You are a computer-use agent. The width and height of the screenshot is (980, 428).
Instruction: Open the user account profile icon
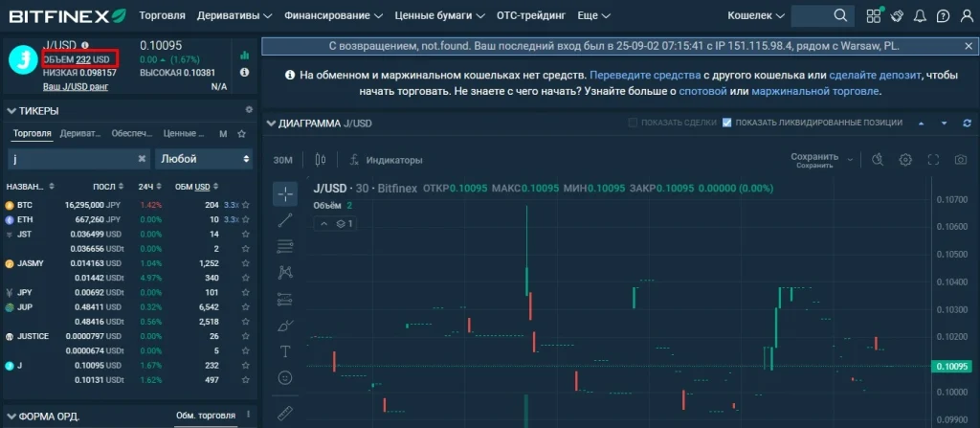(x=967, y=15)
